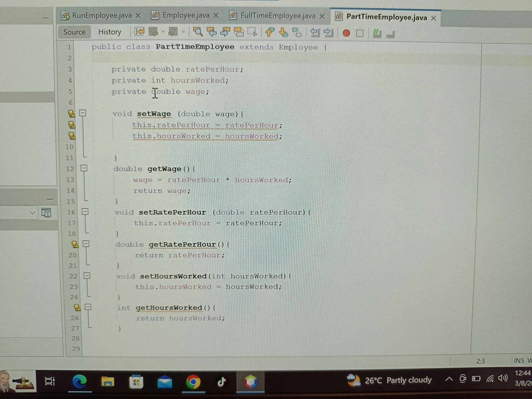This screenshot has width=532, height=399.
Task: Click hint bulb beside getRatePerHour
Action: (75, 244)
